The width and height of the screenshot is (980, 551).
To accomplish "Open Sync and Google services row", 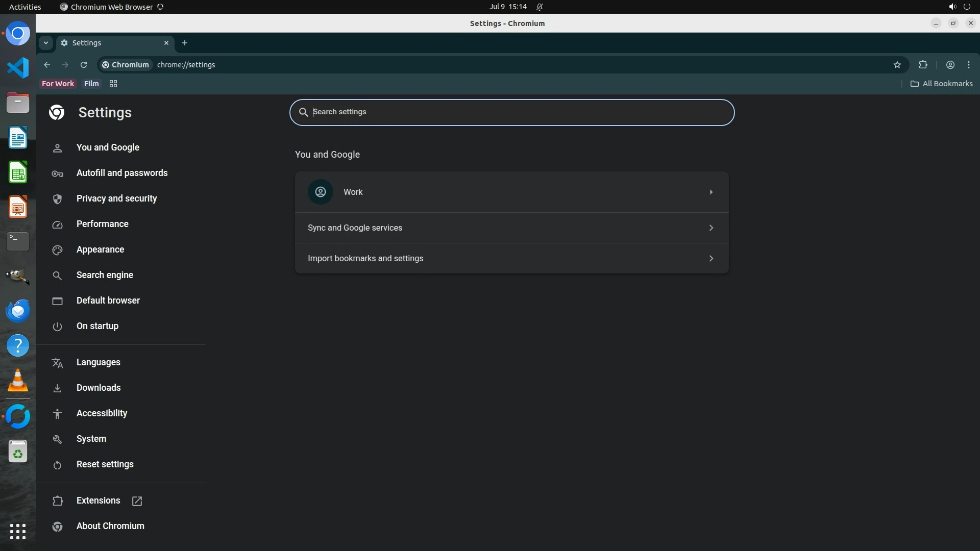I will [x=511, y=228].
